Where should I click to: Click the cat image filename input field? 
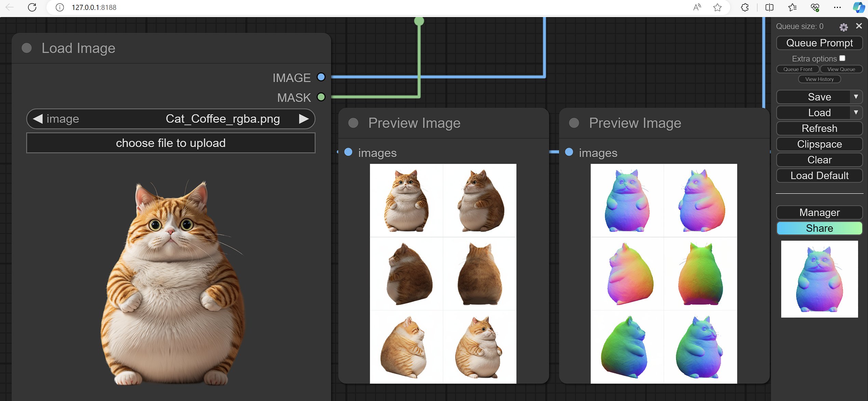click(171, 119)
